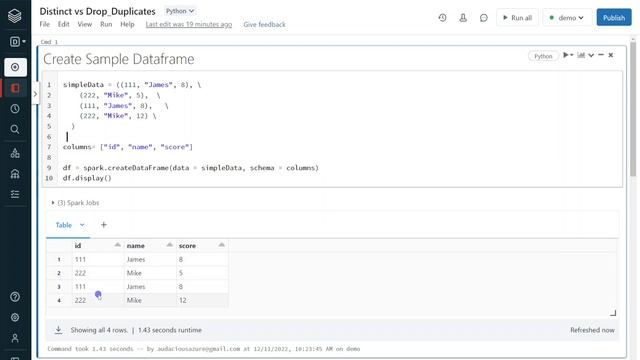The width and height of the screenshot is (640, 360).
Task: Click the df.display() code line
Action: [x=87, y=178]
